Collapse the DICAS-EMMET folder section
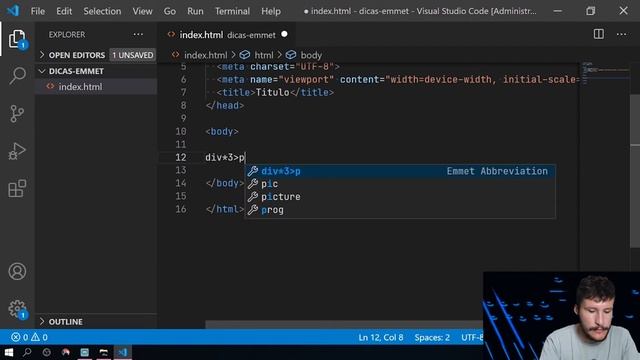Viewport: 640px width, 360px height. click(x=96, y=71)
